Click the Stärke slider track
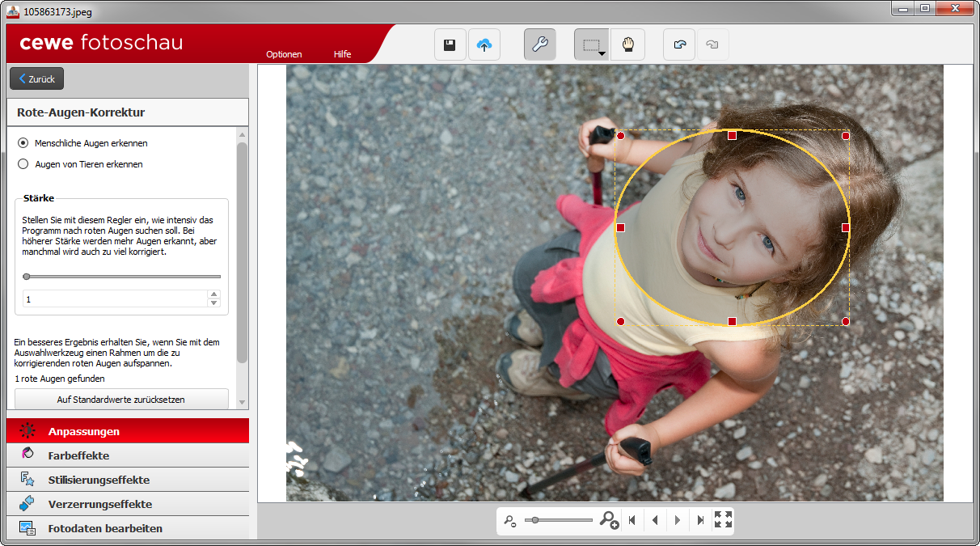Viewport: 980px width, 546px height. click(121, 277)
